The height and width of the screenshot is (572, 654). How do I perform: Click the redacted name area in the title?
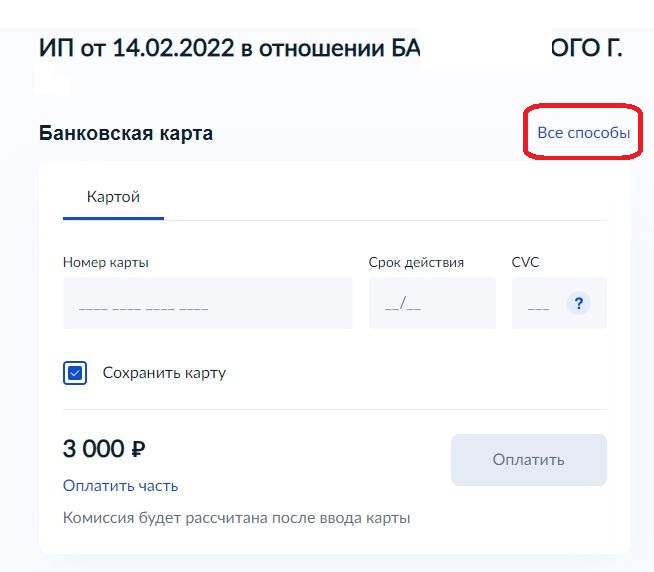pos(486,48)
